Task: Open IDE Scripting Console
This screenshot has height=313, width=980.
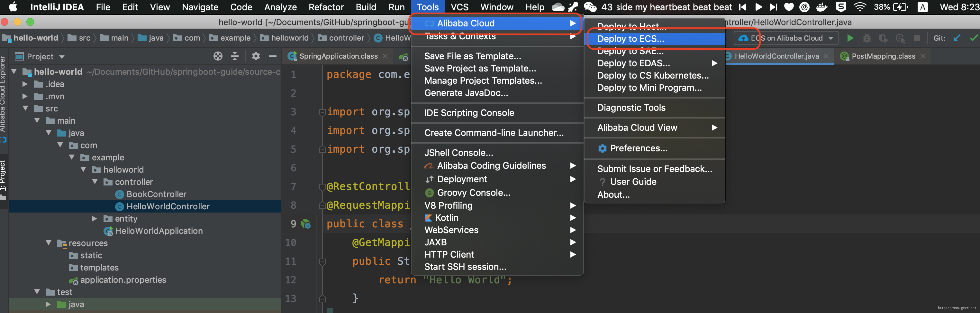Action: point(497,113)
